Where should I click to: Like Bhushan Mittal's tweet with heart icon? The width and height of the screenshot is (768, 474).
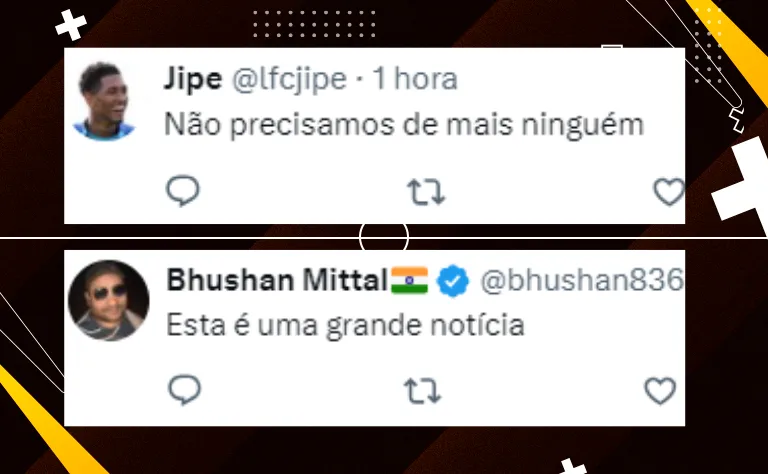660,390
